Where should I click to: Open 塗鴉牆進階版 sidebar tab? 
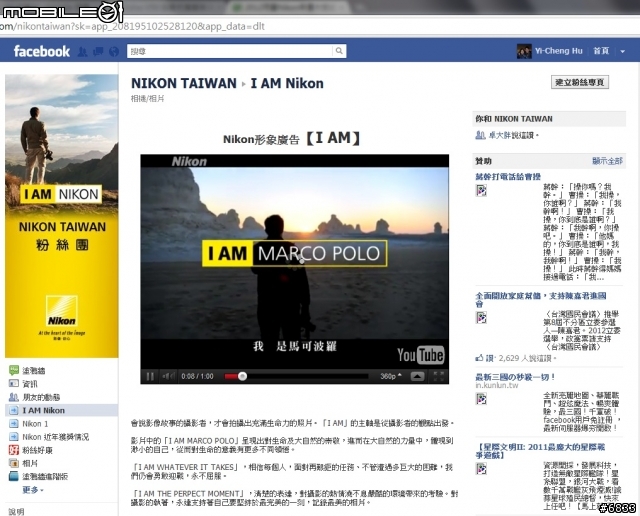point(45,476)
